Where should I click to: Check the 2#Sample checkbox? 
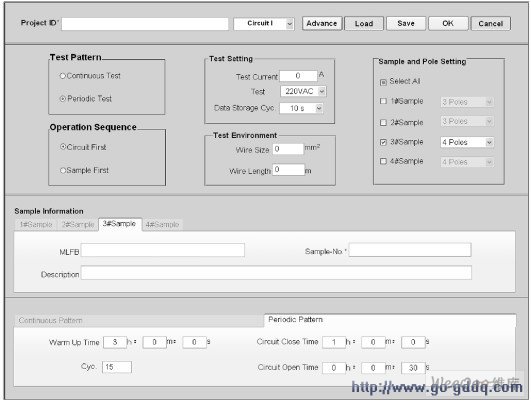(383, 123)
